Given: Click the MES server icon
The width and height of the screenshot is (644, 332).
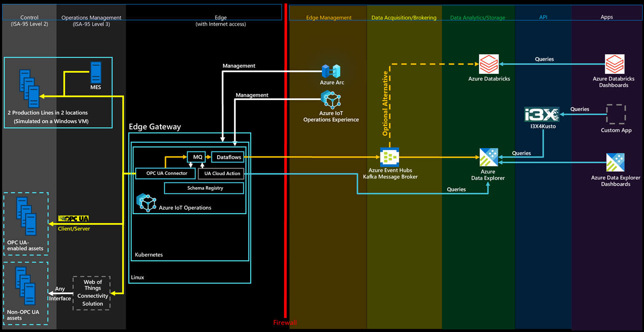Looking at the screenshot, I should coord(96,72).
